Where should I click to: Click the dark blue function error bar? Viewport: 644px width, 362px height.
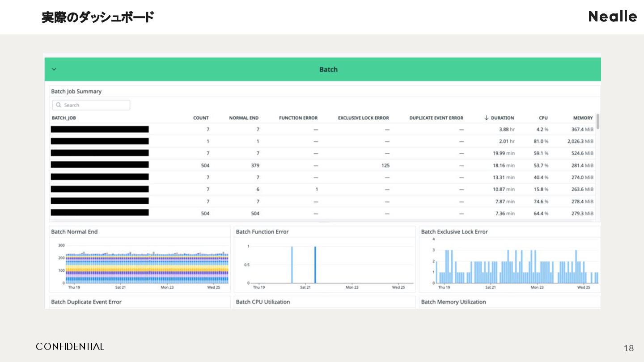coord(315,265)
